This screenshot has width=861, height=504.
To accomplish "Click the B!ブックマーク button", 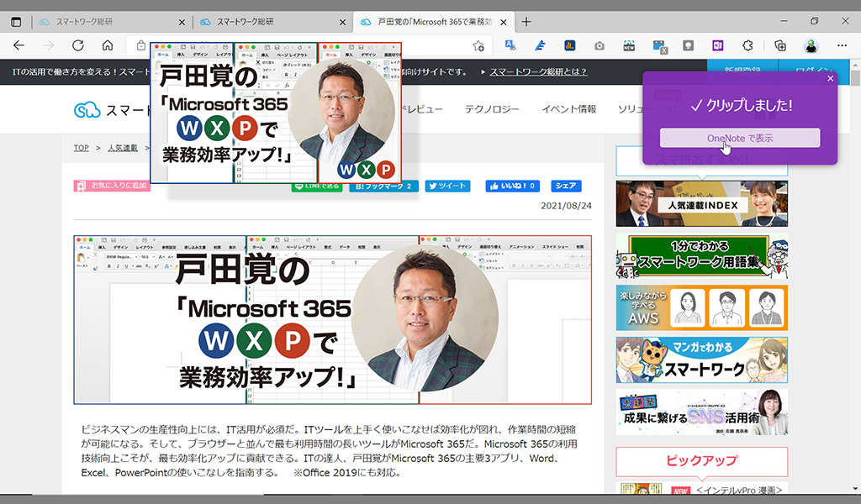I will [x=383, y=186].
